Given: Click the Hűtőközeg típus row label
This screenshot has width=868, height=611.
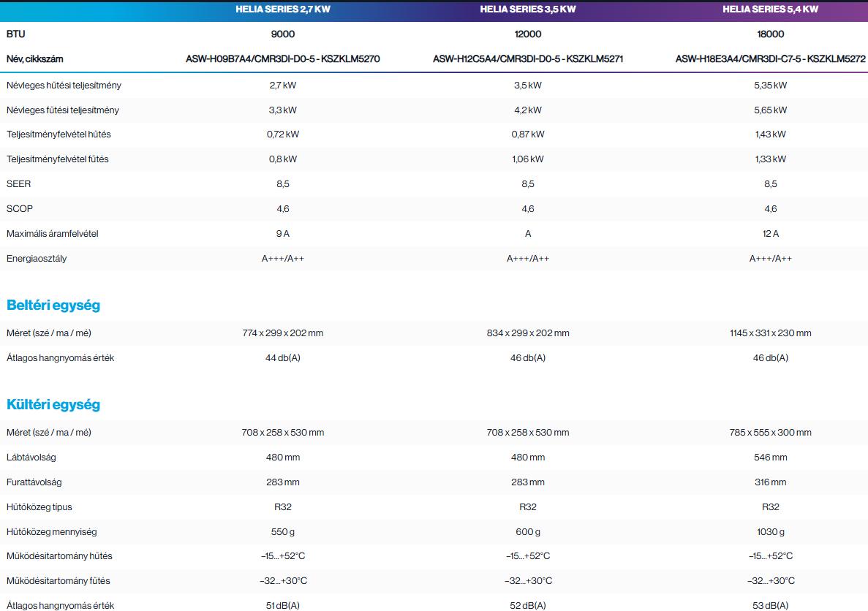Looking at the screenshot, I should 39,507.
